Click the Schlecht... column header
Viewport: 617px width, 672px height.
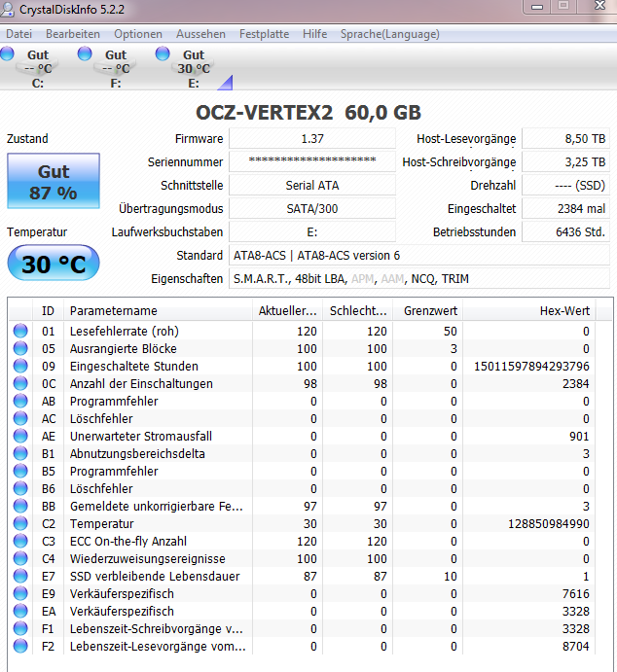[x=357, y=310]
